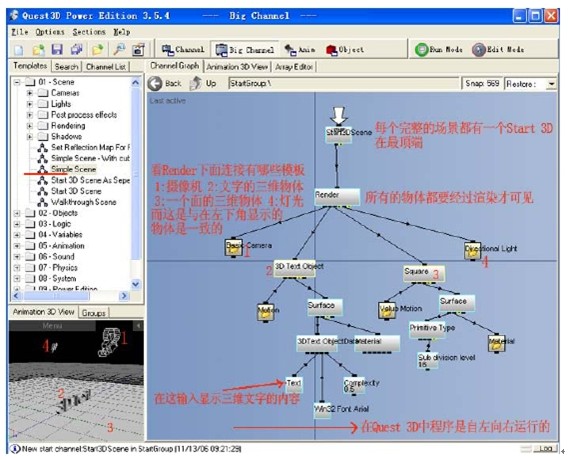Click the Back arrow icon
The height and width of the screenshot is (460, 570).
point(155,84)
